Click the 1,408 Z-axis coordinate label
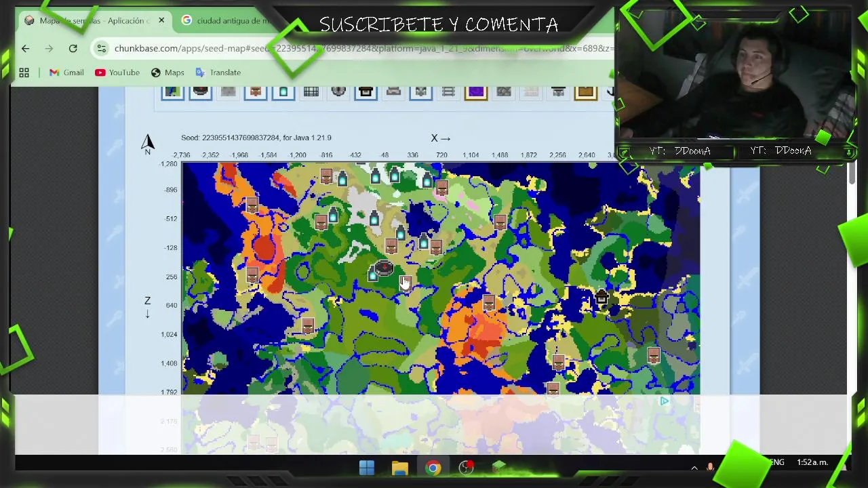 pos(169,363)
